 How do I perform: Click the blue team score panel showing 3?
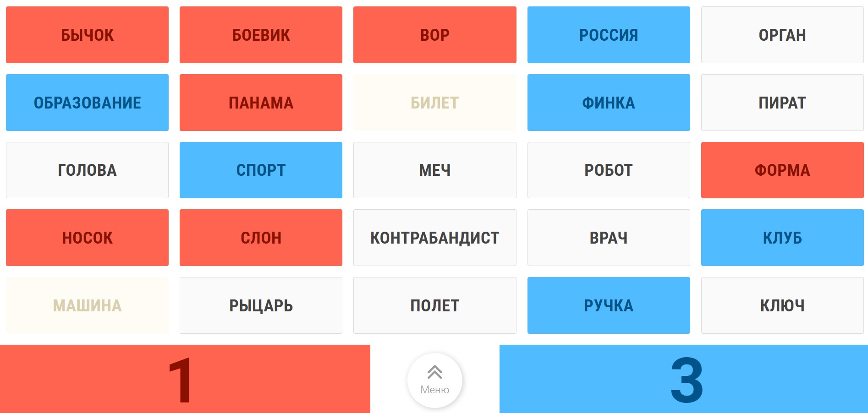tap(683, 380)
